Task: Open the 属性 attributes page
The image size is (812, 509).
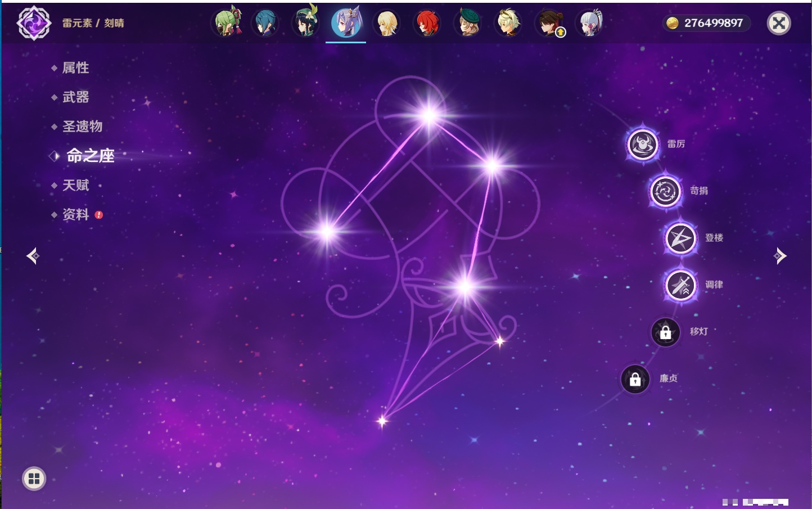Action: 75,68
